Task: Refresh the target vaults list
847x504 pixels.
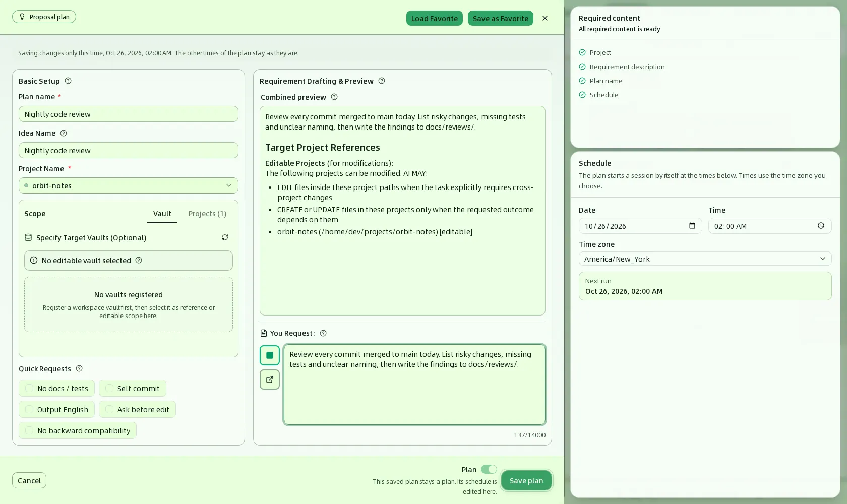Action: pos(225,237)
